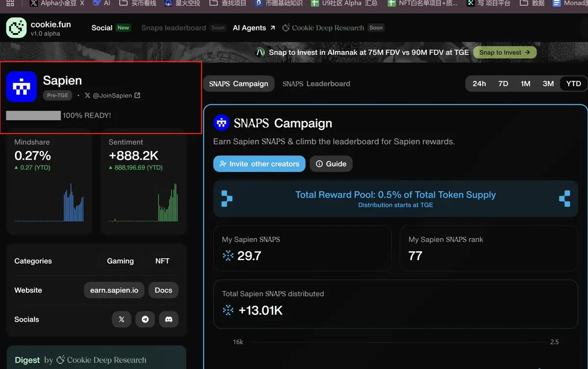588x369 pixels.
Task: Open the AI Agents nav link
Action: click(x=254, y=28)
